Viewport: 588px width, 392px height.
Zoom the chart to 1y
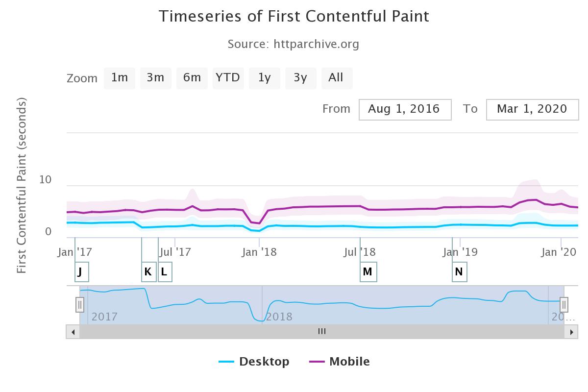click(265, 78)
